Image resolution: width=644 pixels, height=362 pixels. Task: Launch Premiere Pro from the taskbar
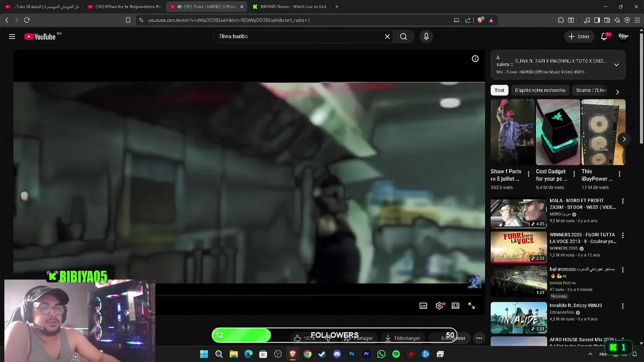pos(366,354)
